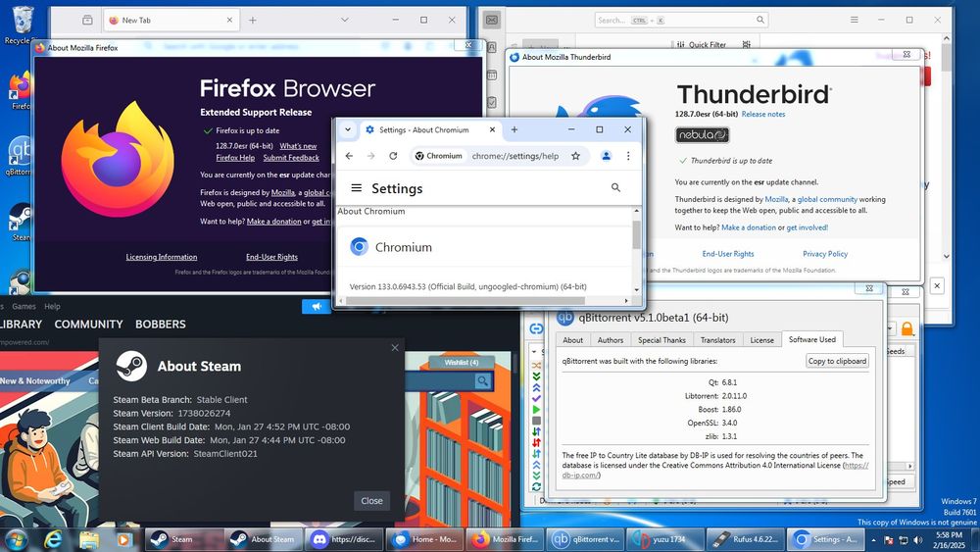The width and height of the screenshot is (980, 552).
Task: Dismiss About Steam with the X icon
Action: (x=395, y=348)
